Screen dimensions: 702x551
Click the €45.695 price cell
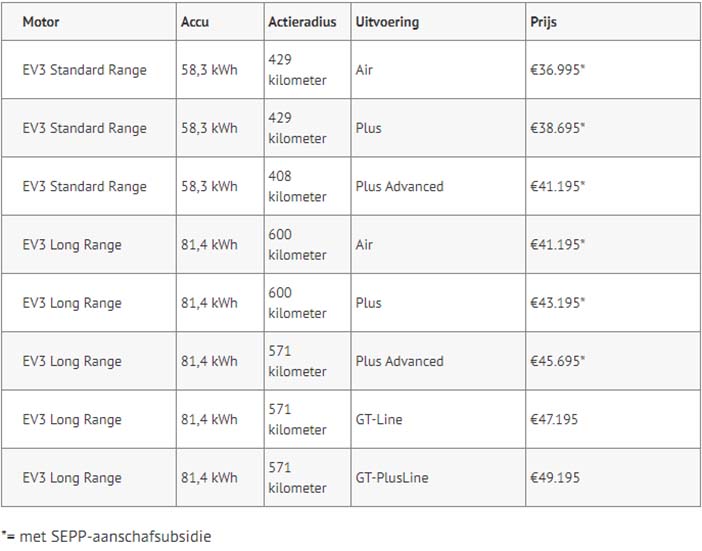click(x=613, y=361)
